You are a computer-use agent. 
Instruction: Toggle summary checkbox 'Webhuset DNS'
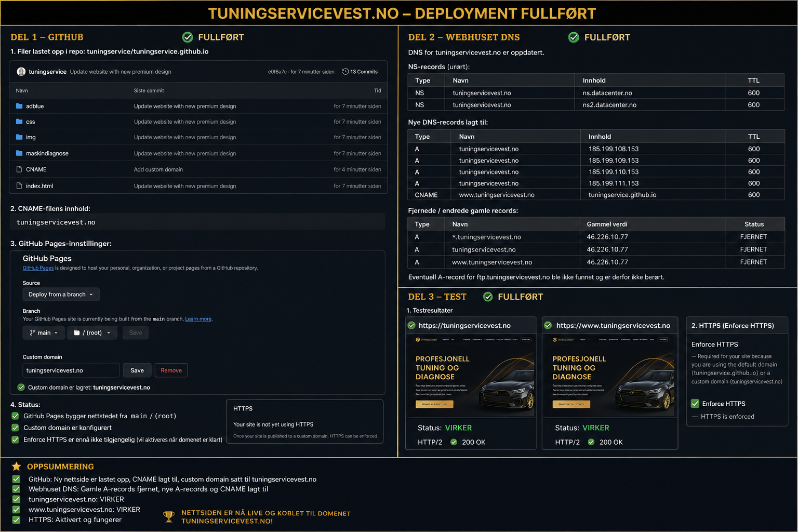16,489
